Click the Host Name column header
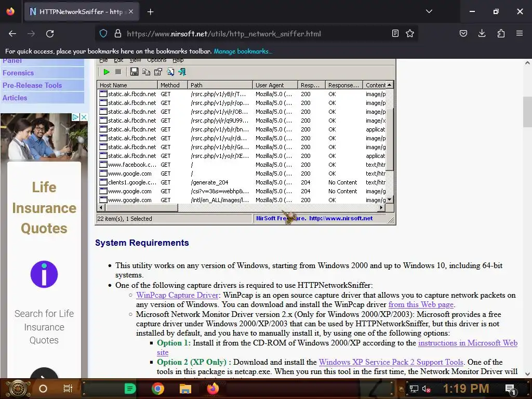The width and height of the screenshot is (532, 399). click(x=127, y=85)
